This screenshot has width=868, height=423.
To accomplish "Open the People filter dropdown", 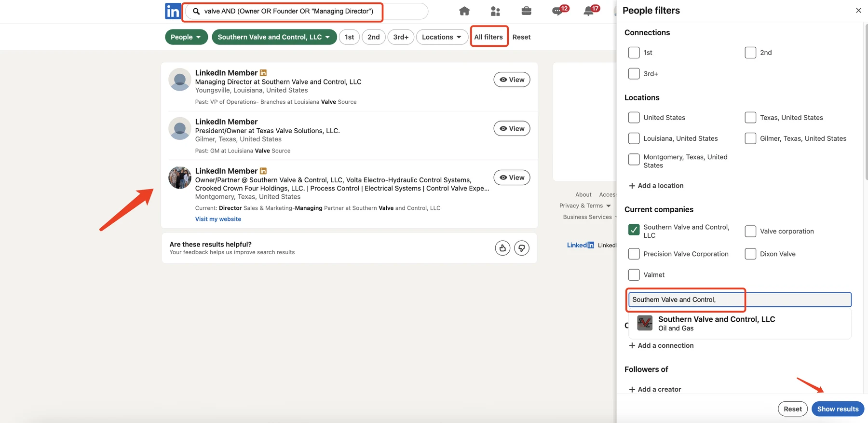I will click(x=186, y=37).
